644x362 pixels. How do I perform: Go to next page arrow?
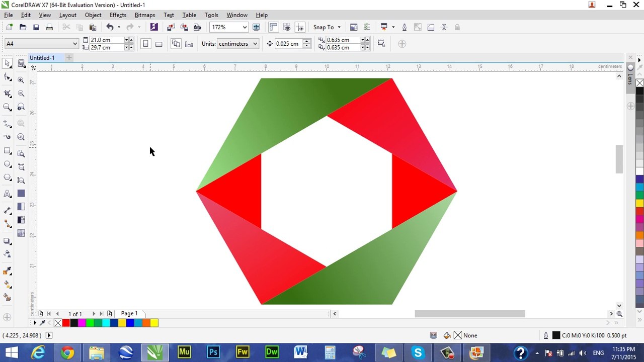tap(94, 314)
